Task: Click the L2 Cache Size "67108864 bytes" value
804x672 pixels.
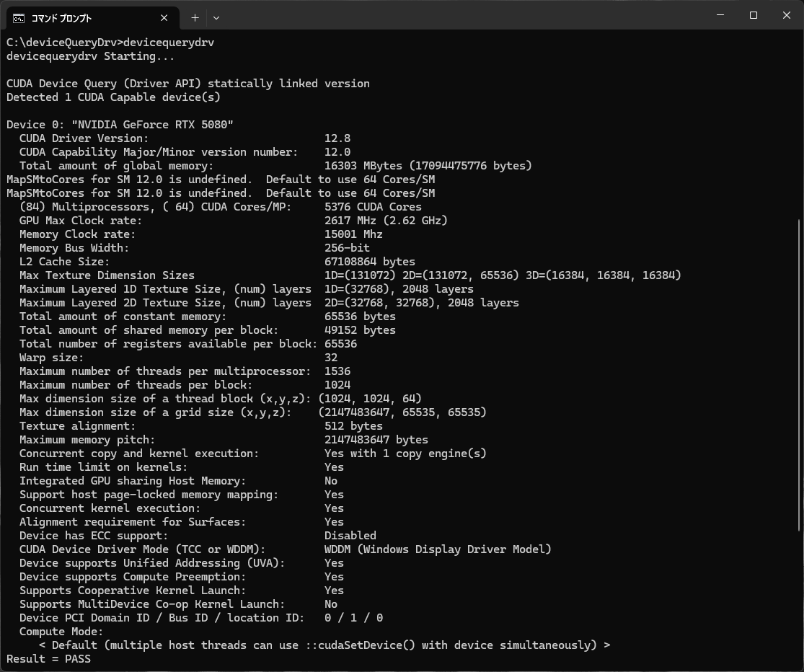Action: [x=369, y=262]
